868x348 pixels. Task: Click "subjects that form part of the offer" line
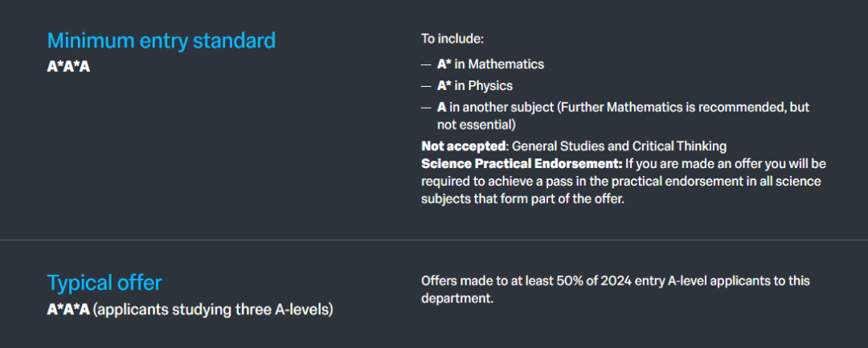click(522, 199)
